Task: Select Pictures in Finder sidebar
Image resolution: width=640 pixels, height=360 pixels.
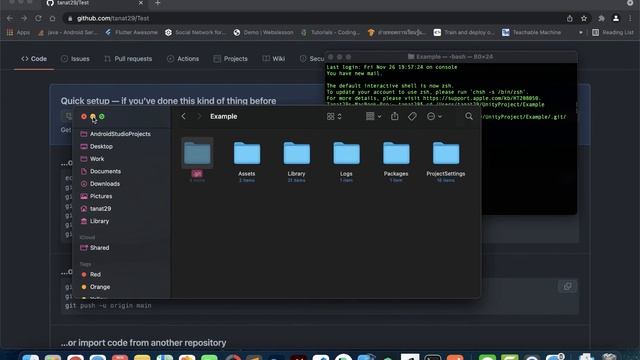Action: (96, 196)
